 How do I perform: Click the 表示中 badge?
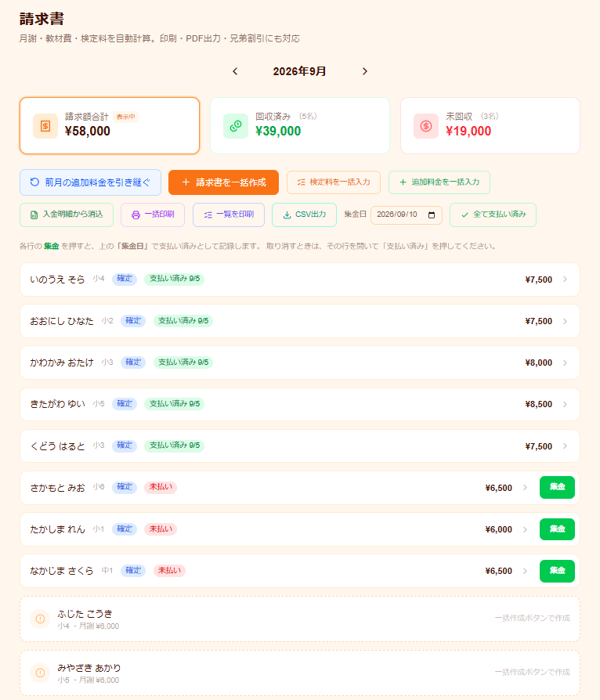125,117
